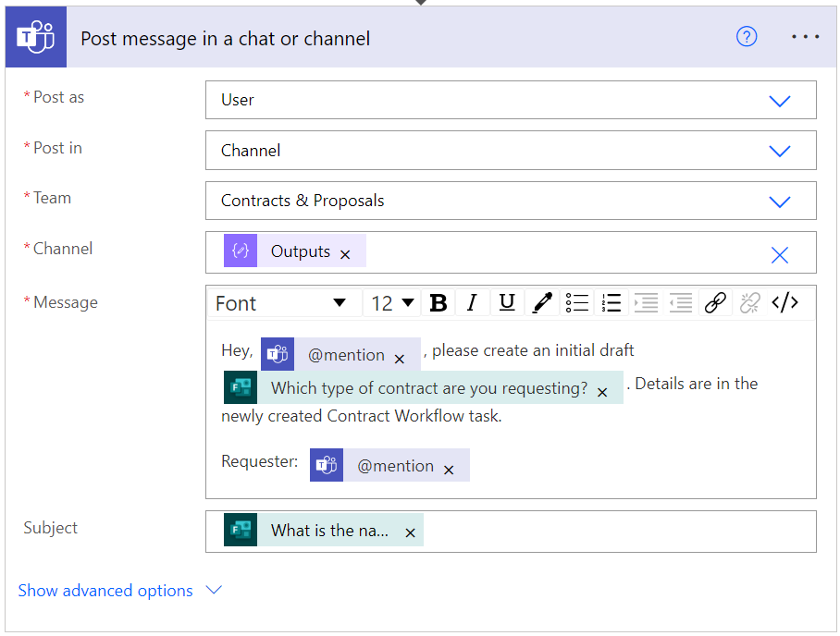
Task: Switch the message editor to code view
Action: point(785,302)
